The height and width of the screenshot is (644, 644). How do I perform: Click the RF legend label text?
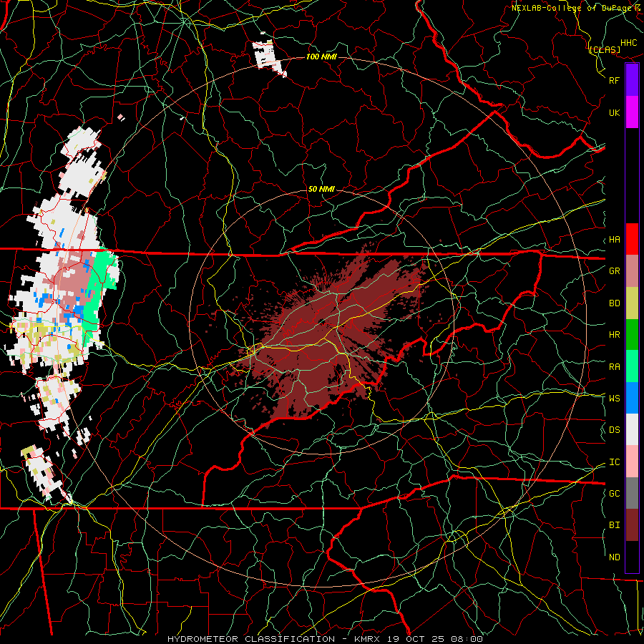[x=614, y=80]
